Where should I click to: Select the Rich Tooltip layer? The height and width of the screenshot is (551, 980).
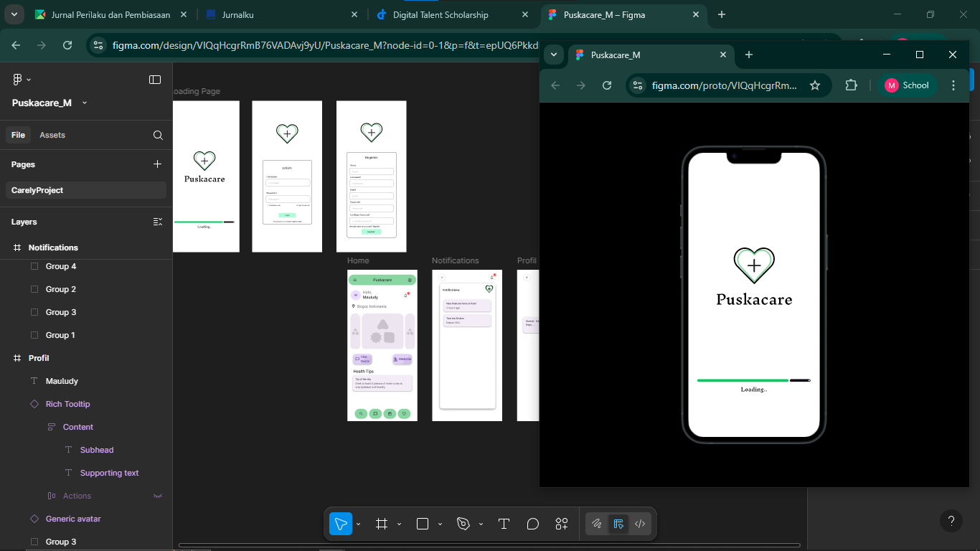[x=68, y=404]
